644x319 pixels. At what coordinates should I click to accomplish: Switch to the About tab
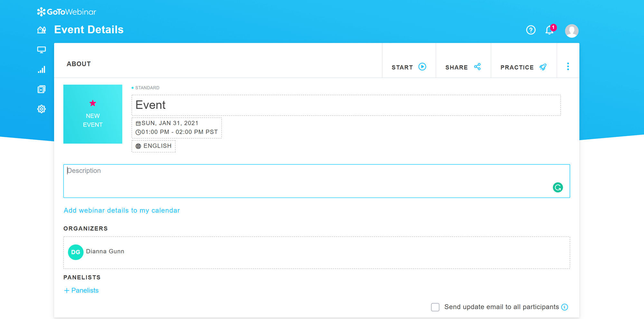click(x=79, y=64)
